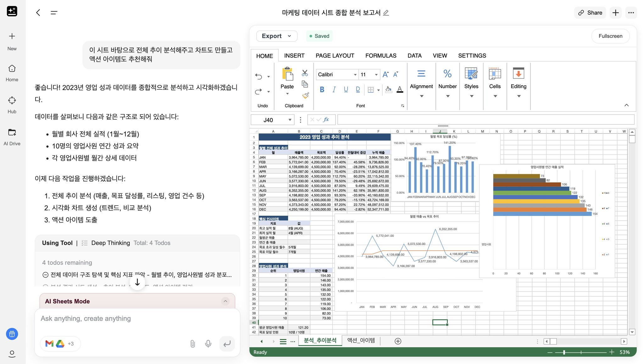The height and width of the screenshot is (364, 644).
Task: Switch to the INSERT ribbon tab
Action: pos(294,55)
